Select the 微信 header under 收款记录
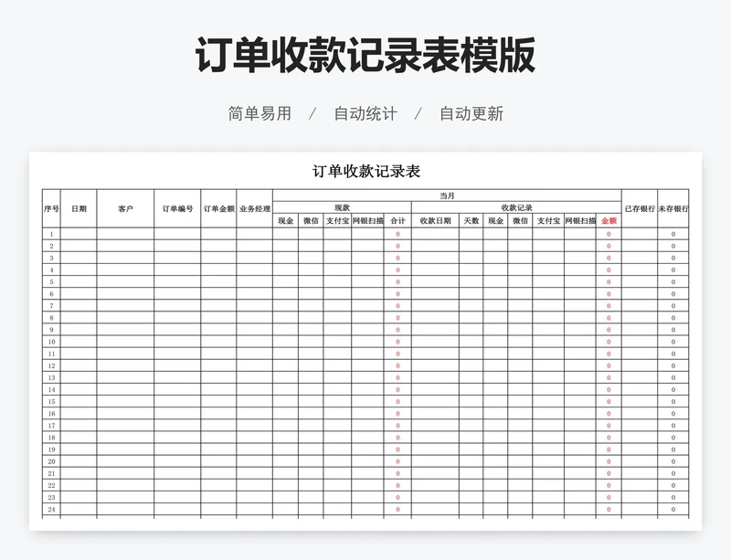The image size is (731, 560). (x=520, y=221)
